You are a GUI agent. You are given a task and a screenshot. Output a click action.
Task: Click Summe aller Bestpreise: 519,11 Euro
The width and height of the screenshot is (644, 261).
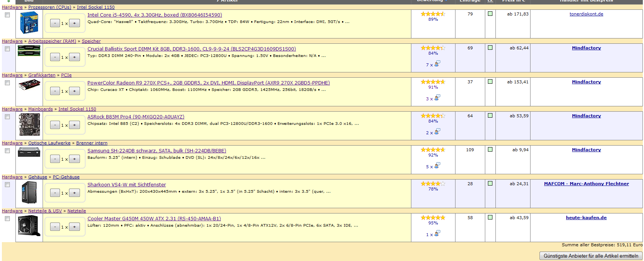pyautogui.click(x=602, y=245)
